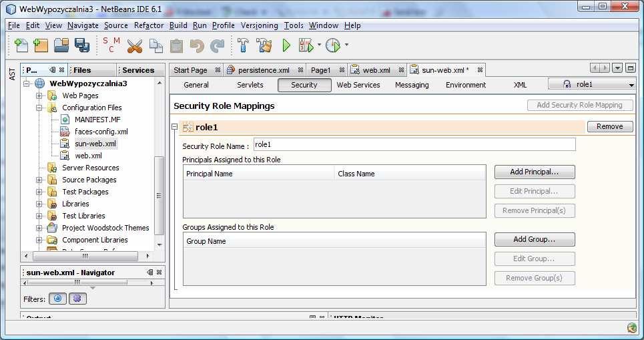Screen dimensions: 644x340
Task: Click the Build Main Project hammer icon
Action: coord(243,45)
